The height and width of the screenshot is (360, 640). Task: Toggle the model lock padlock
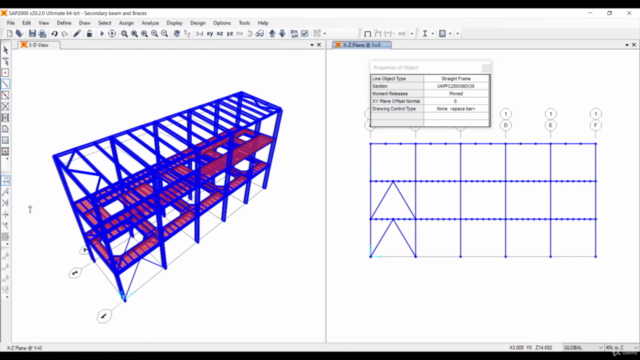[89, 34]
